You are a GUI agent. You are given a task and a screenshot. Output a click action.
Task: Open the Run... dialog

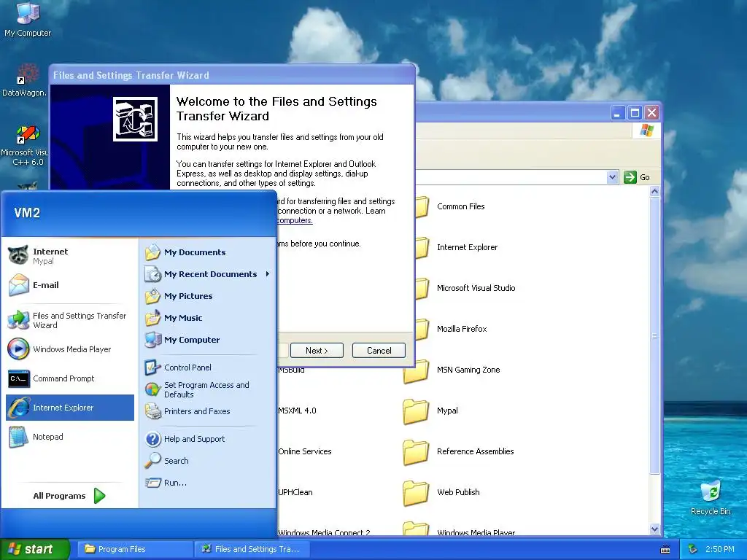208,483
